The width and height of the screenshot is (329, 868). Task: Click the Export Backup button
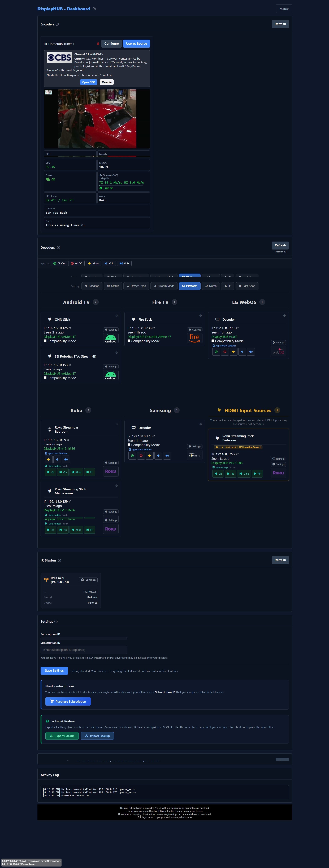point(62,736)
